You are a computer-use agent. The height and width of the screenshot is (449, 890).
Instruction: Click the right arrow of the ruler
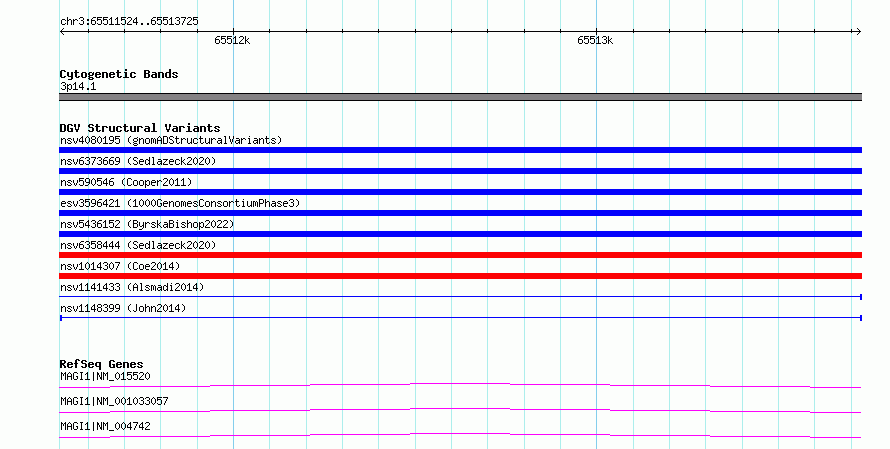pos(858,31)
